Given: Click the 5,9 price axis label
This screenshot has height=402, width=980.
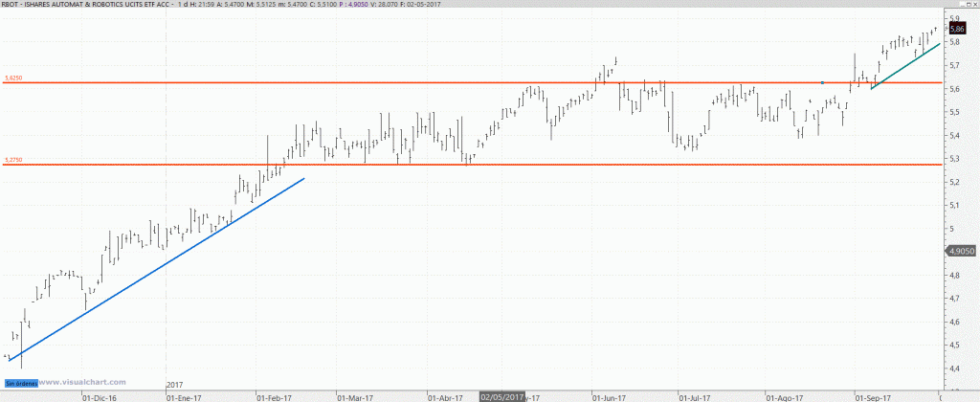Looking at the screenshot, I should (954, 18).
